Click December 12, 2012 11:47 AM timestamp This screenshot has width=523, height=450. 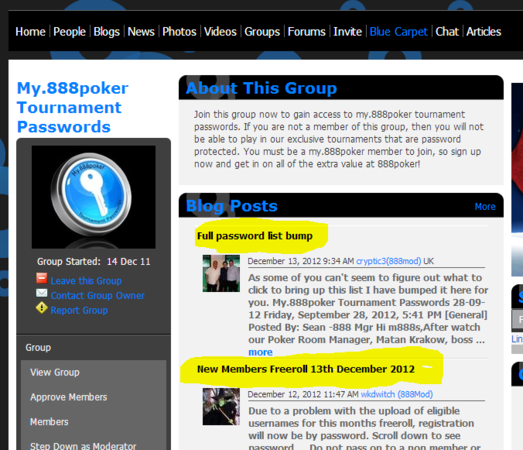[x=303, y=395]
